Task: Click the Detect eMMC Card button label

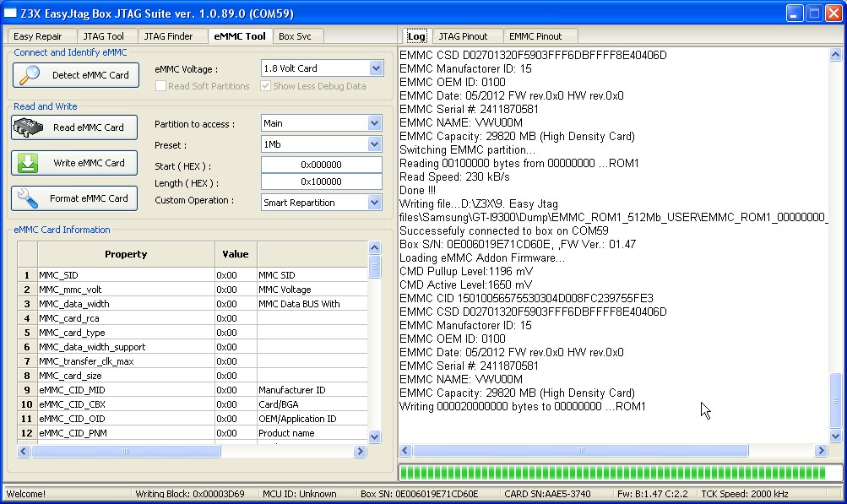Action: click(x=90, y=75)
